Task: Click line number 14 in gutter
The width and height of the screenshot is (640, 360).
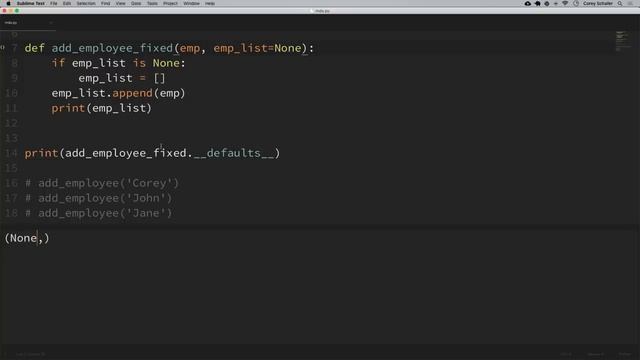Action: (11, 153)
